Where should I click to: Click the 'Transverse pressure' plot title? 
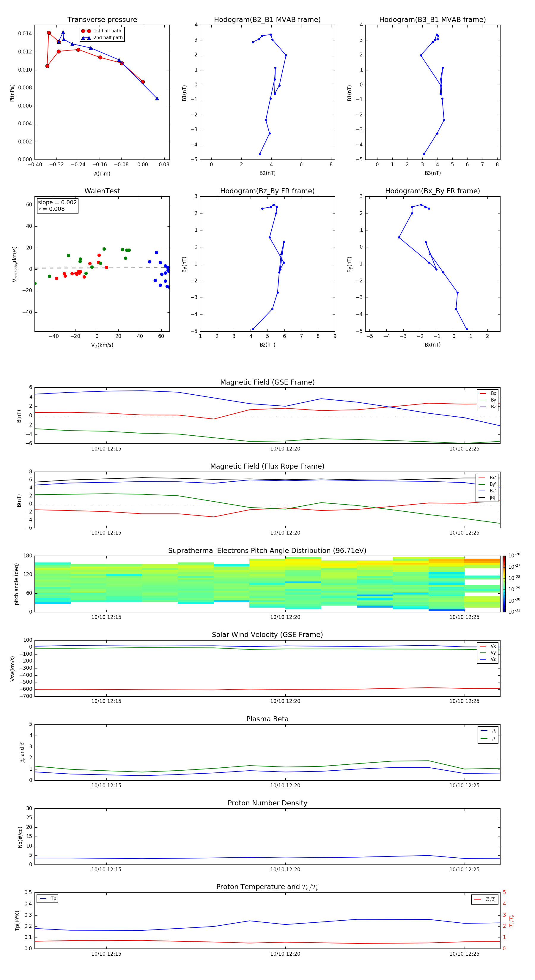coord(102,20)
